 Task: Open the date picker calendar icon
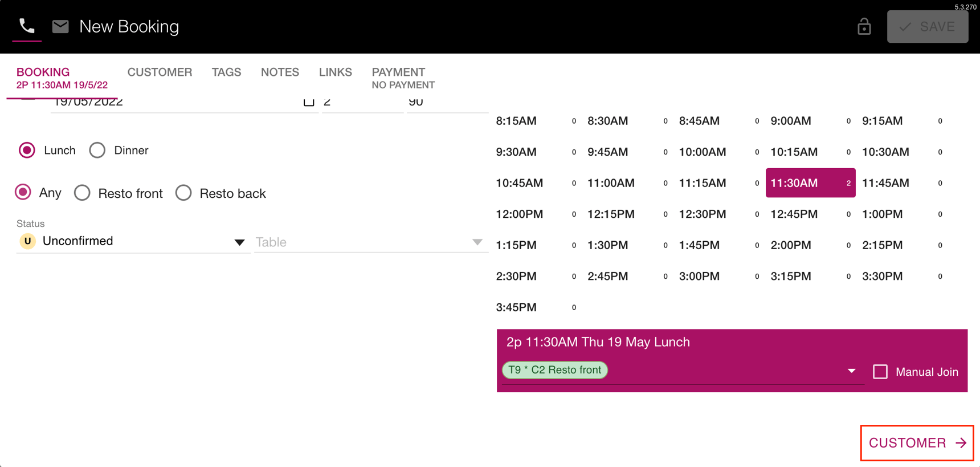coord(309,103)
